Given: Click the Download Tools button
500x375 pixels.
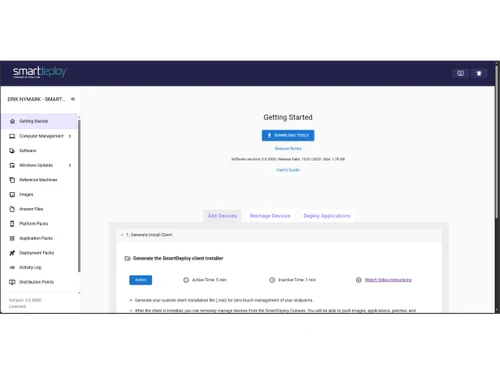Looking at the screenshot, I should click(x=288, y=135).
